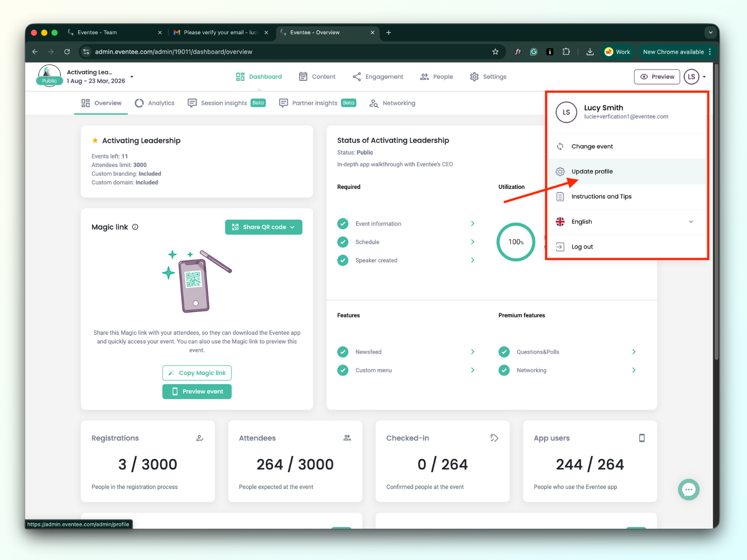The image size is (747, 560).
Task: Switch to the Session insights sub-tab
Action: (226, 103)
